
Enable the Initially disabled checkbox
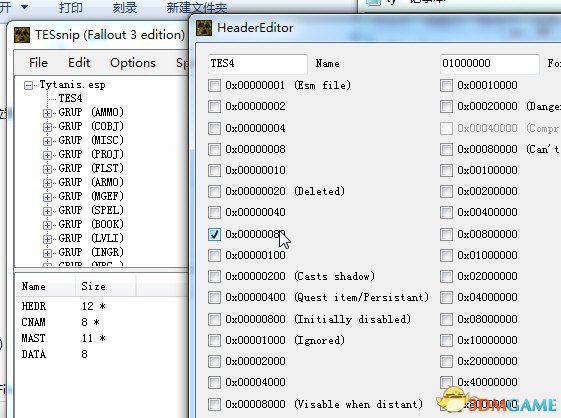pyautogui.click(x=214, y=319)
